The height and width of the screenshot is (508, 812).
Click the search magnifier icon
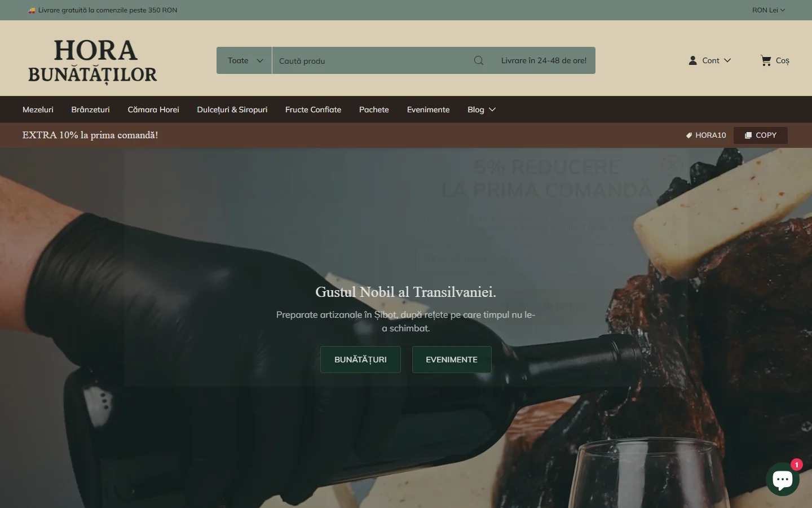pos(479,60)
